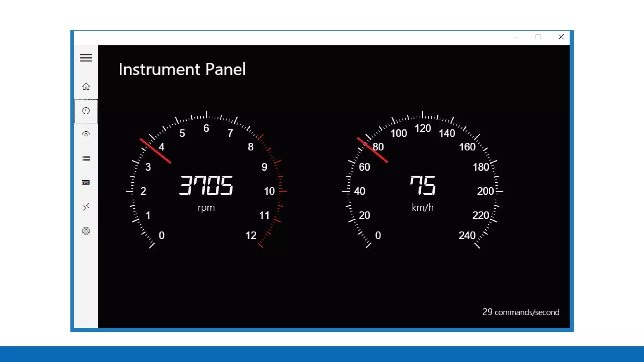Minimize the application window
Image resolution: width=644 pixels, height=362 pixels.
click(515, 37)
